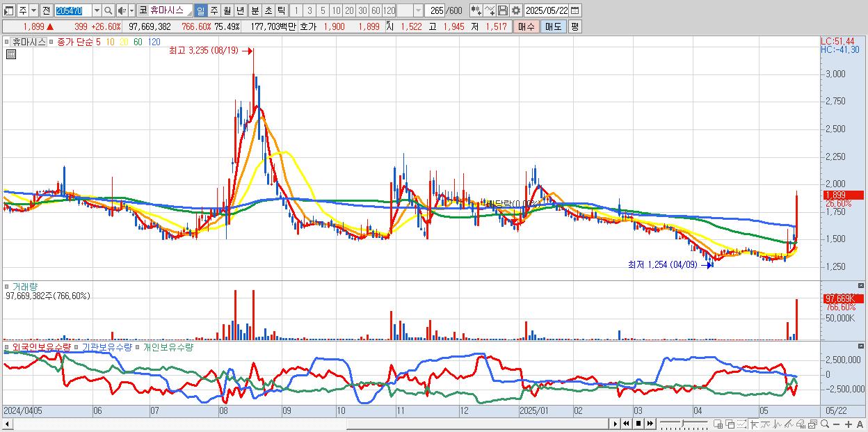Screen dimensions: 868x432
Task: Click the crosshair cursor icon in bottom bar
Action: click(754, 424)
